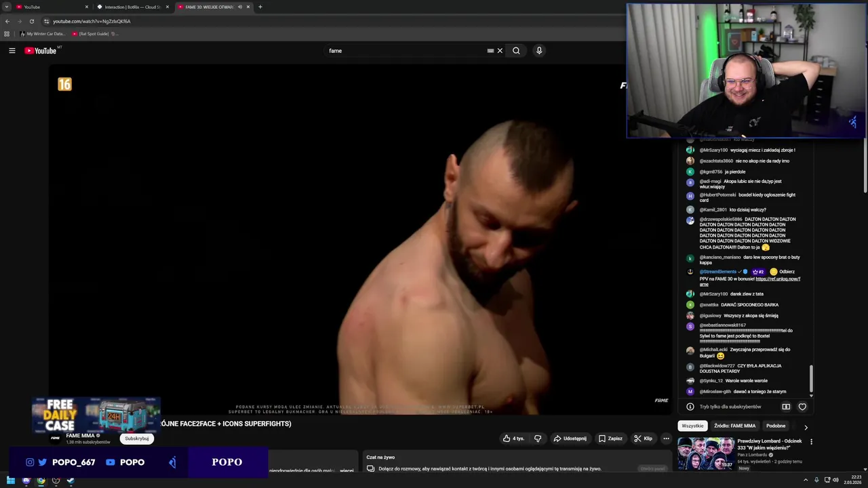Reload the page
This screenshot has width=868, height=488.
(31, 21)
